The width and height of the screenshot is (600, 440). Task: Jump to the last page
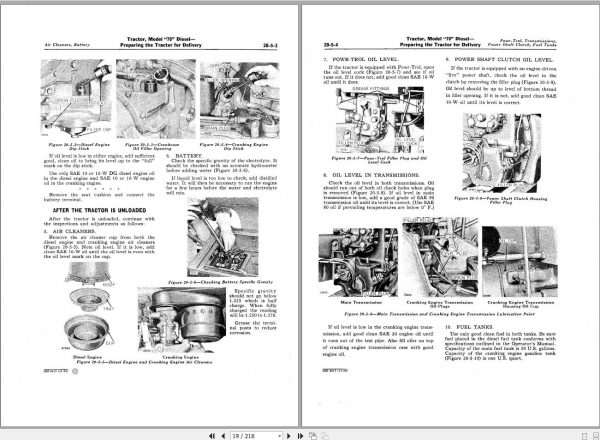(300, 436)
